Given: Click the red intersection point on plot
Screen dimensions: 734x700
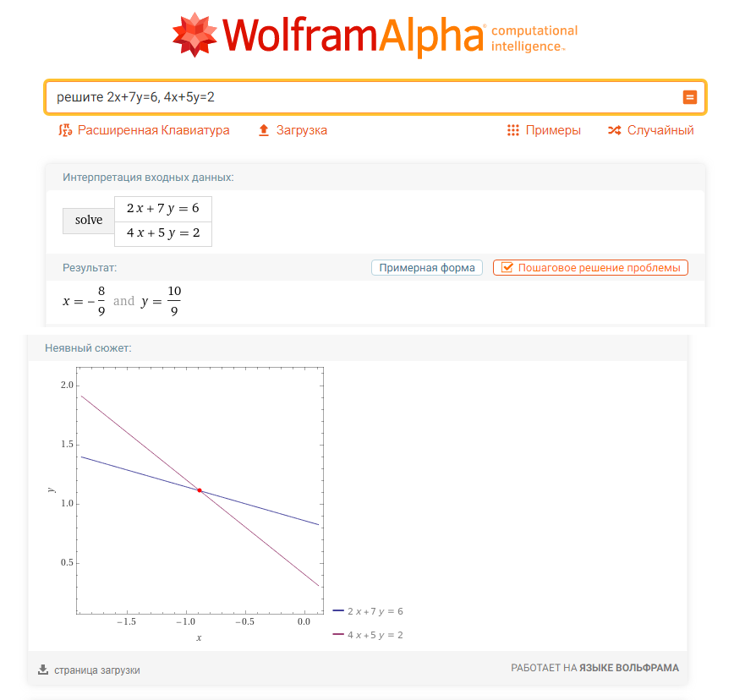Looking at the screenshot, I should [200, 490].
